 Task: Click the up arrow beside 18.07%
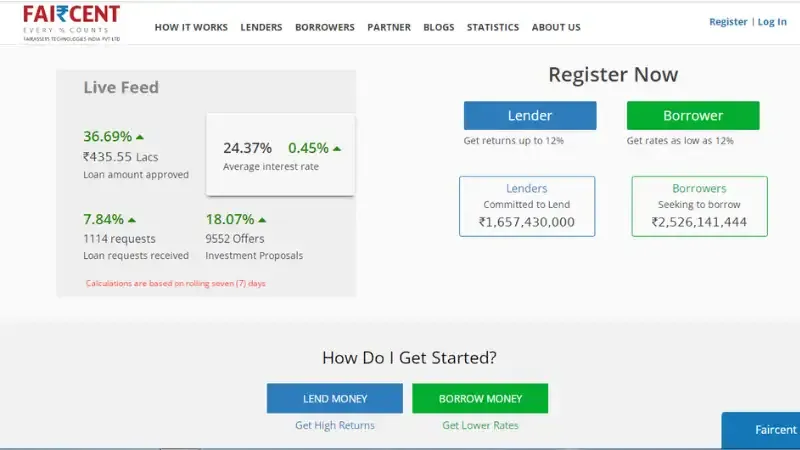262,220
